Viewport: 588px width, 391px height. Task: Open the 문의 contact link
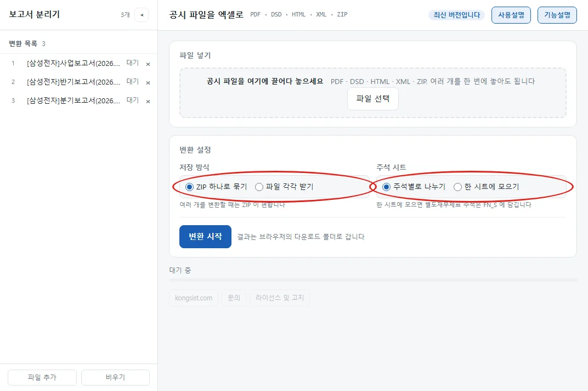234,298
